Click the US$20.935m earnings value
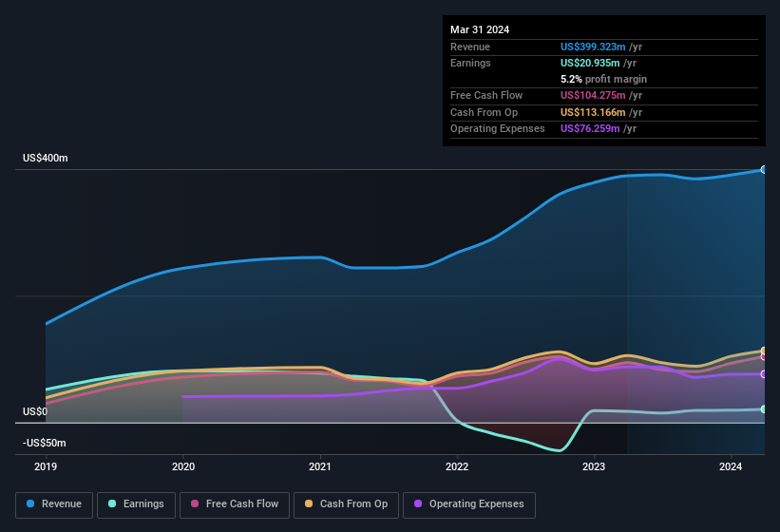Image resolution: width=780 pixels, height=532 pixels. (590, 63)
